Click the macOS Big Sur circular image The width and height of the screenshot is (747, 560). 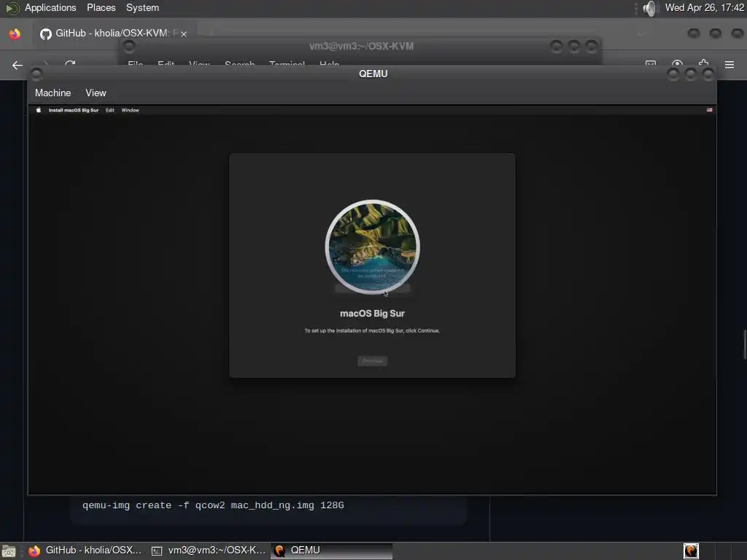pyautogui.click(x=372, y=246)
